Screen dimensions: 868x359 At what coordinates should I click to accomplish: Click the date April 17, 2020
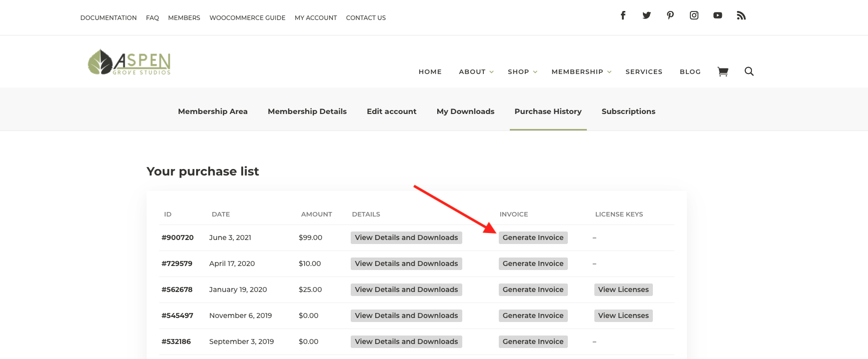click(x=232, y=263)
